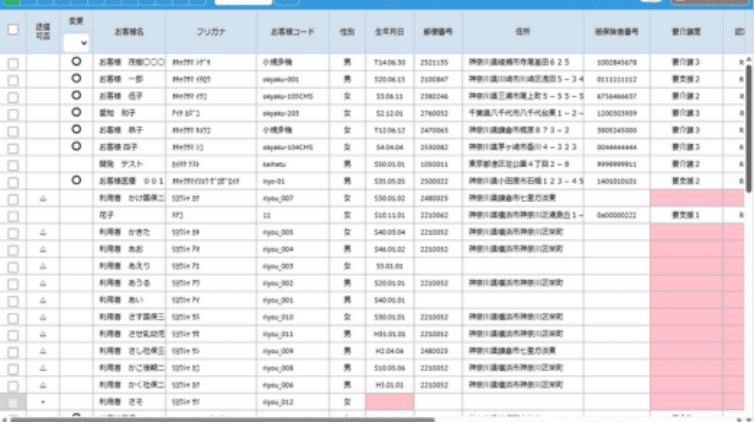
Task: Click the pink care-level cell in riyou_007 row
Action: 686,198
